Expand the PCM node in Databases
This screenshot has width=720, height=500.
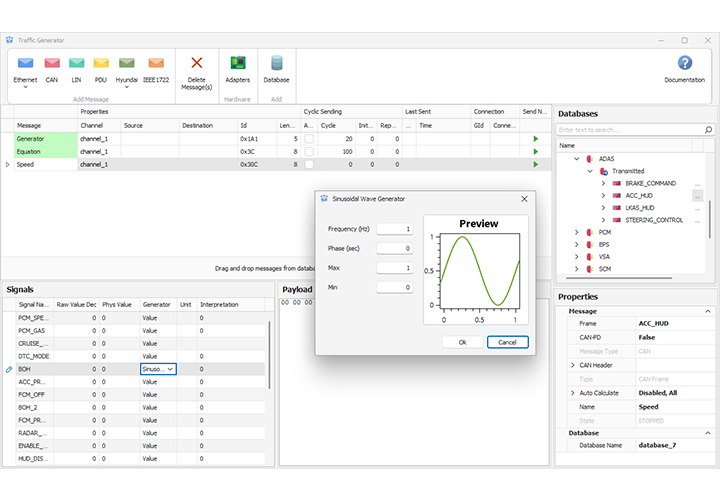(576, 232)
